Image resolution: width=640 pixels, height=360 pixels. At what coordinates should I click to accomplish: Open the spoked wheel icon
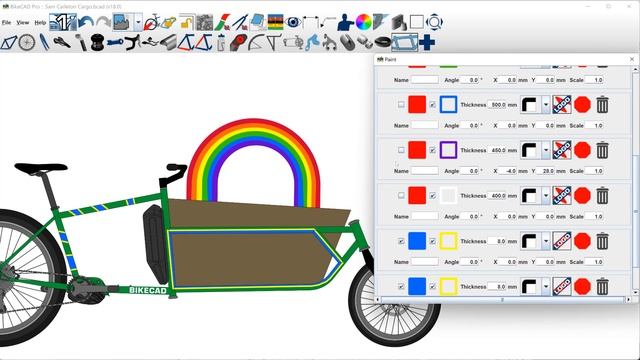coord(27,42)
